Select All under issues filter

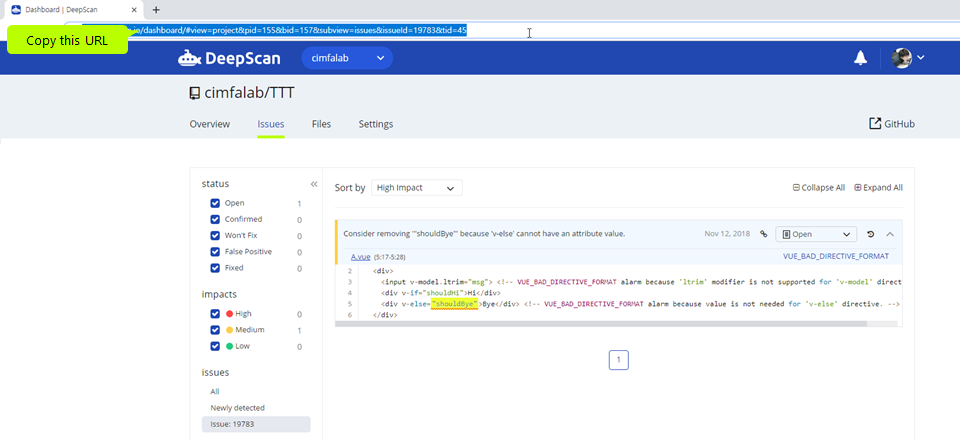point(215,392)
